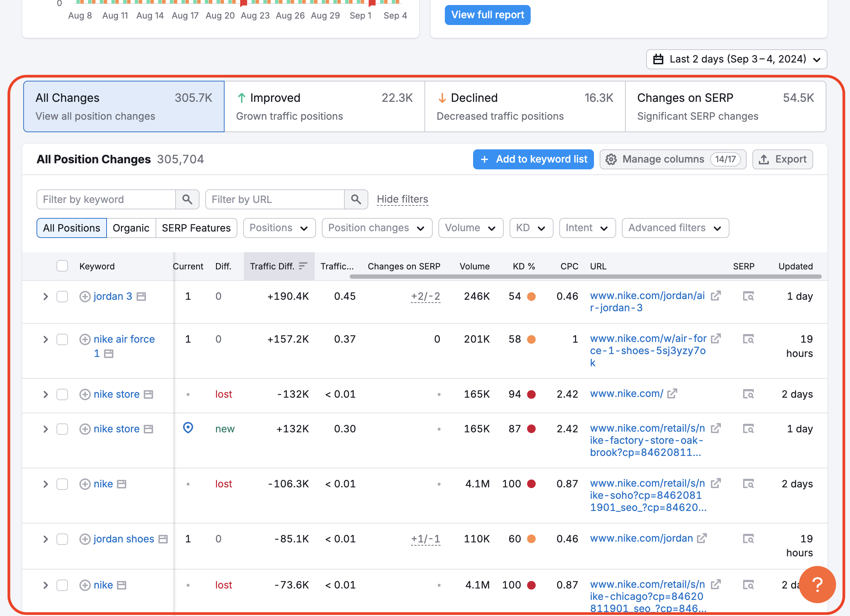Click the Traffic Diff. sort icon

(x=303, y=266)
